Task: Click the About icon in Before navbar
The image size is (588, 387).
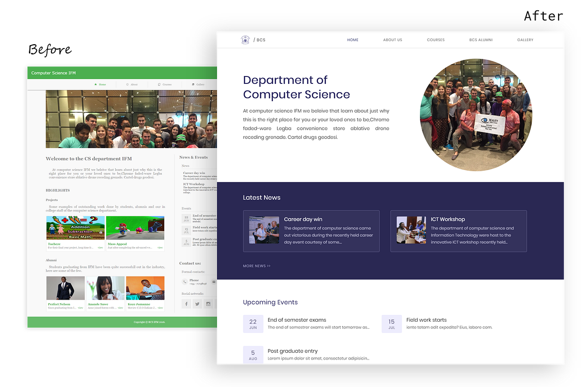Action: pyautogui.click(x=127, y=84)
